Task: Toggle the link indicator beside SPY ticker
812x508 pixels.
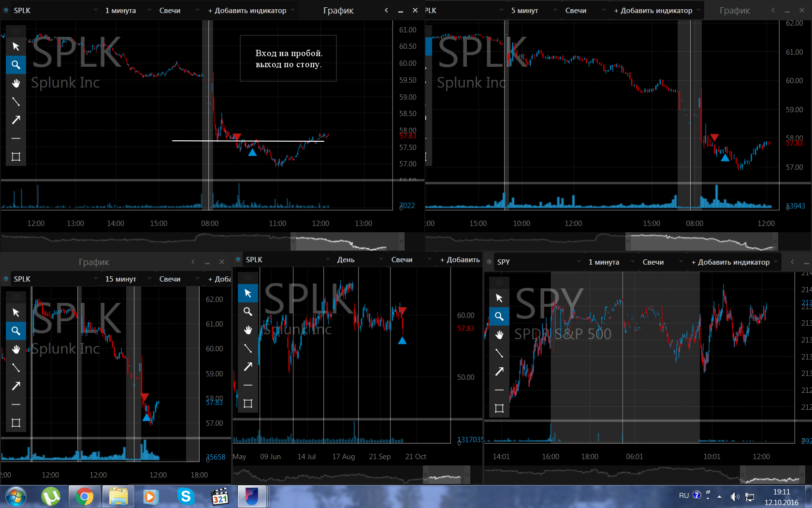Action: click(x=489, y=262)
